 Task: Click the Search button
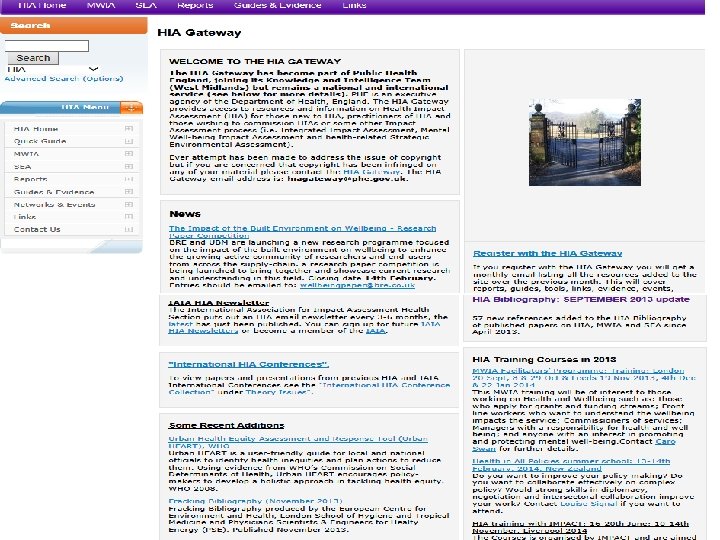coord(33,58)
